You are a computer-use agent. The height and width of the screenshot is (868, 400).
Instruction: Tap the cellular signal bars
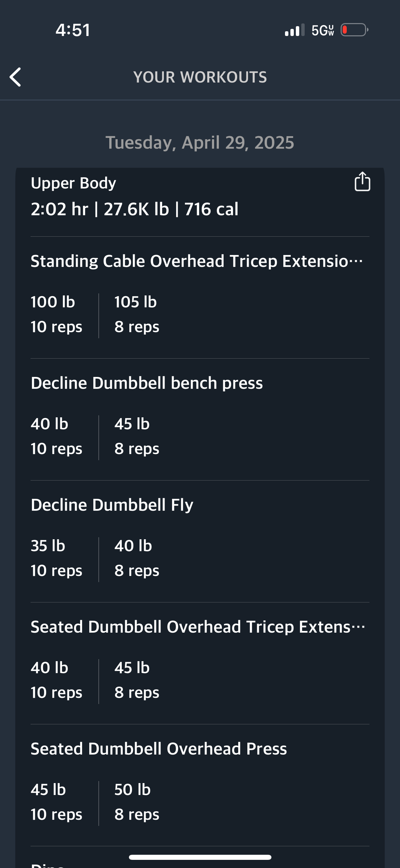(294, 30)
